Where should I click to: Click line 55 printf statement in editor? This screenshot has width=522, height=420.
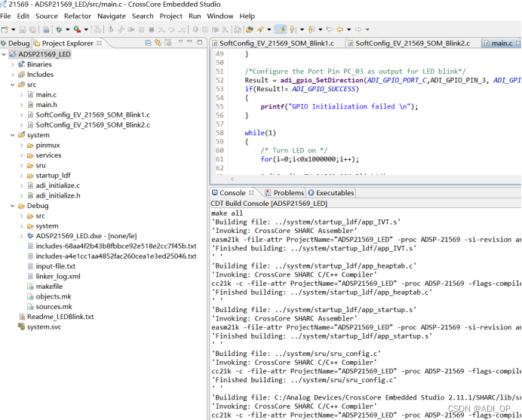pyautogui.click(x=339, y=107)
